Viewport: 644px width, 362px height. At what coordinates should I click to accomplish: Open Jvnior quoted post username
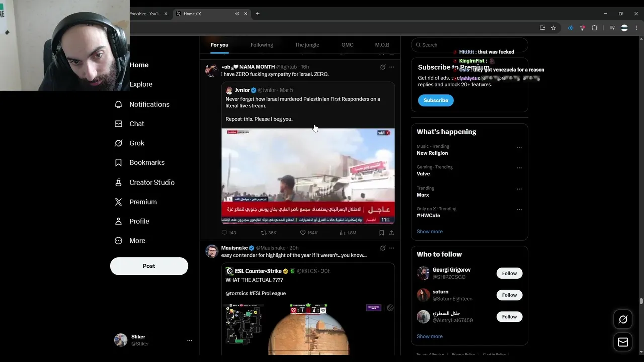coord(242,90)
